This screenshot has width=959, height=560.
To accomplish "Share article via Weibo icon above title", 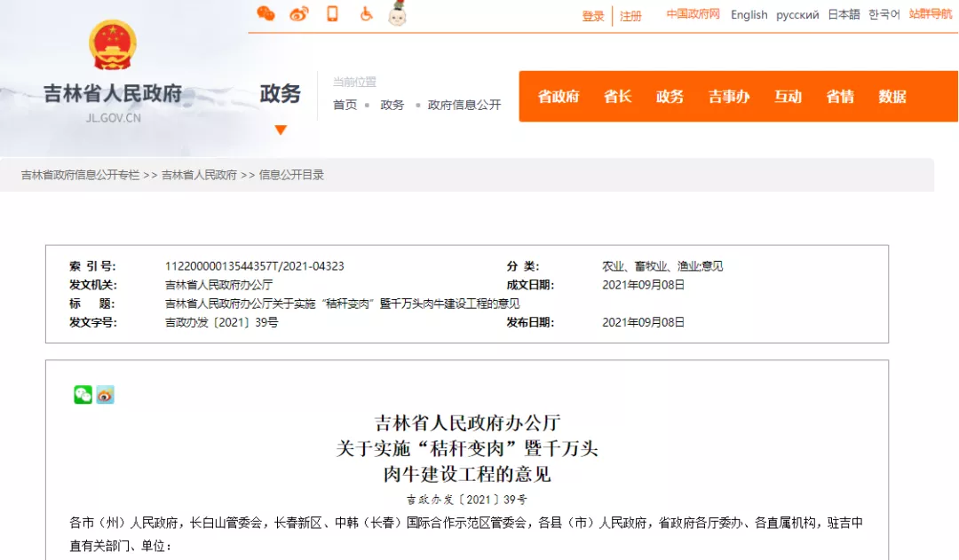I will coord(106,395).
